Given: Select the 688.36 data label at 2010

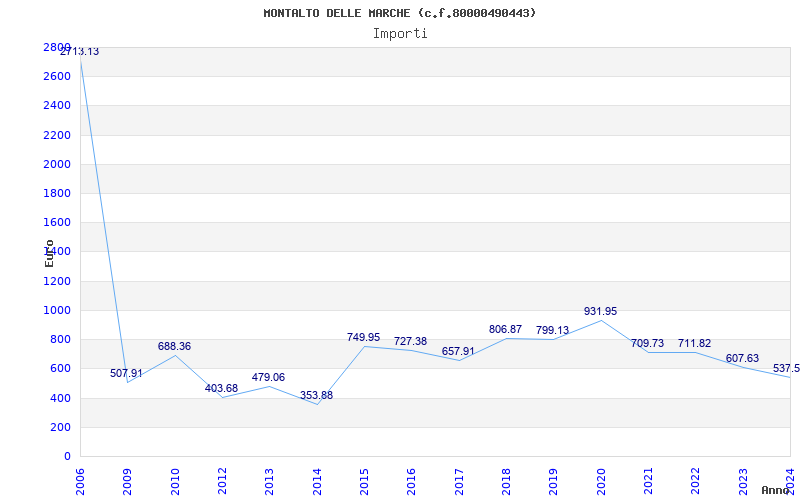Looking at the screenshot, I should click(174, 346).
